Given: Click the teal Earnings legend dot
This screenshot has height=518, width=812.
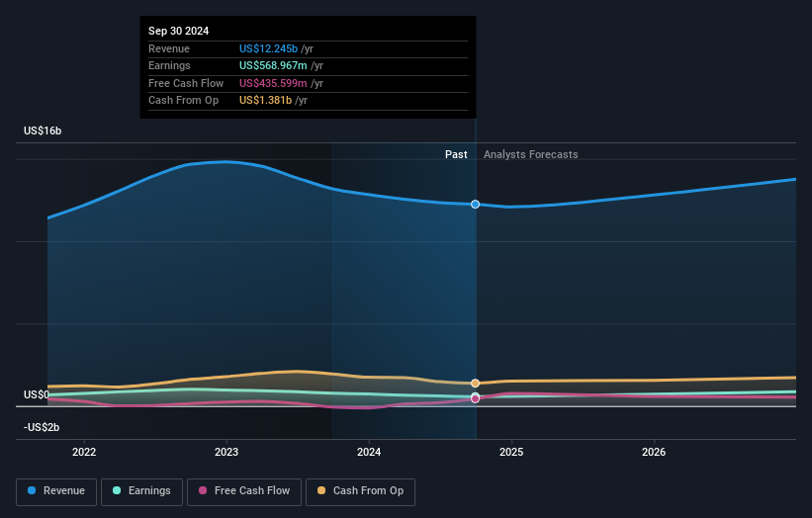Looking at the screenshot, I should pyautogui.click(x=117, y=490).
